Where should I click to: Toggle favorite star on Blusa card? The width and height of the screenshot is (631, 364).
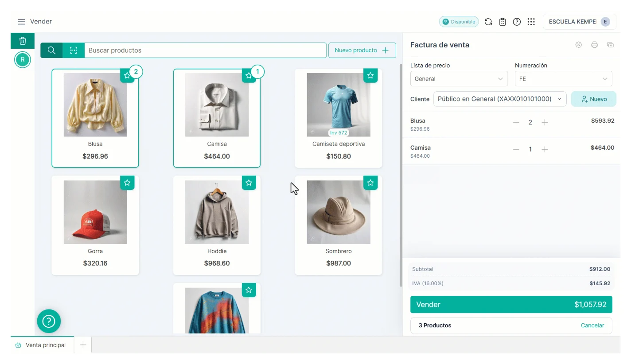click(x=127, y=76)
